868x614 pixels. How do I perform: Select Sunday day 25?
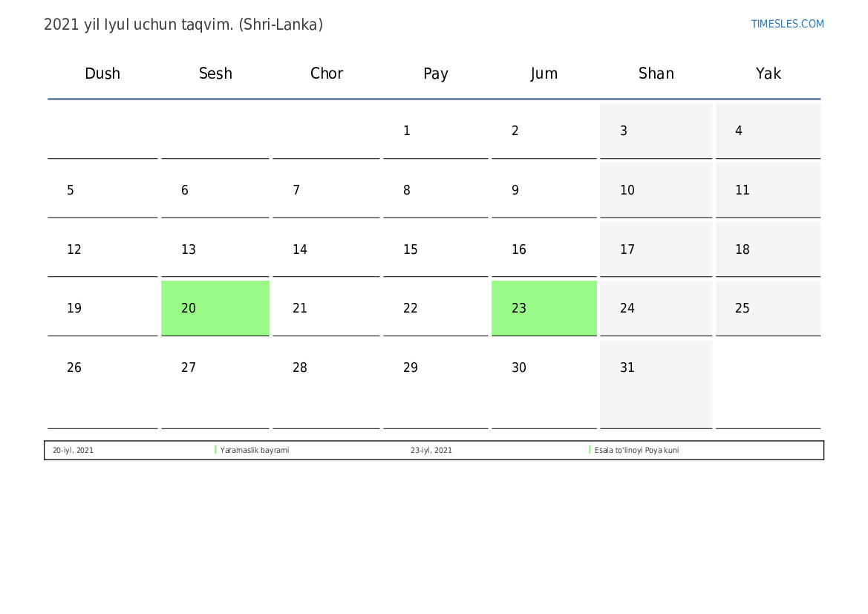(768, 308)
